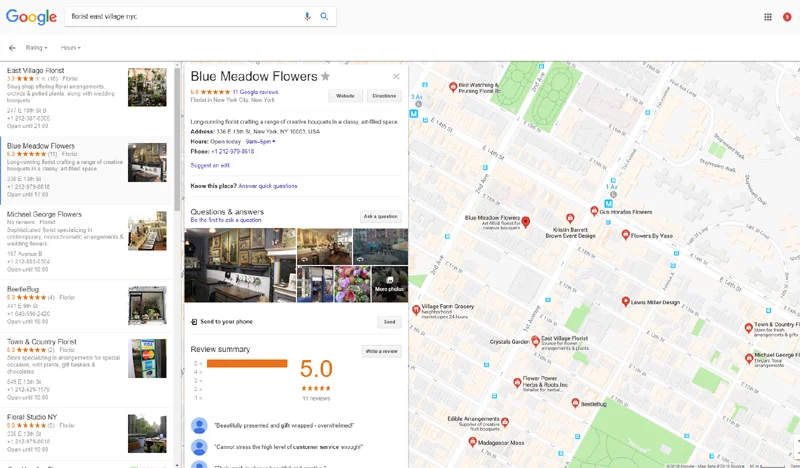Click the send-to-phone icon
This screenshot has width=800, height=468.
(194, 322)
